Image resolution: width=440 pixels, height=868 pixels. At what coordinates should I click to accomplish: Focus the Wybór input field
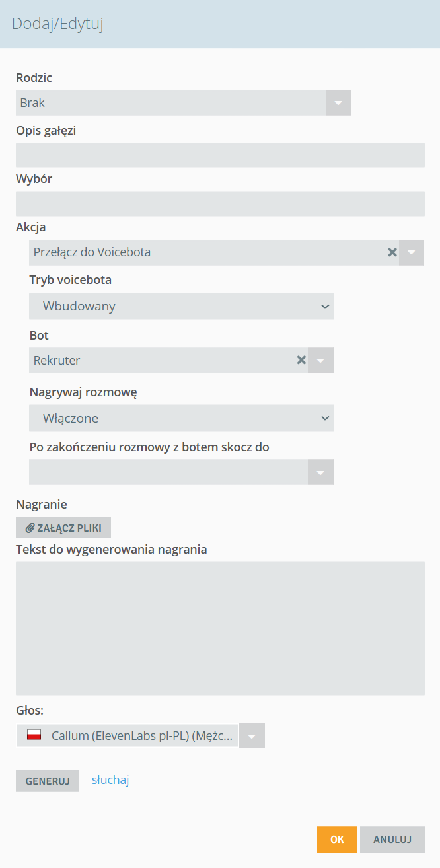(x=220, y=203)
